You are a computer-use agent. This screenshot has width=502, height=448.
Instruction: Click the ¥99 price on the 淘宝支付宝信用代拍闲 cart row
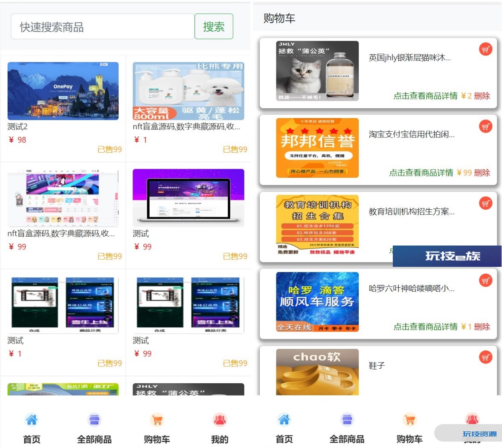464,173
